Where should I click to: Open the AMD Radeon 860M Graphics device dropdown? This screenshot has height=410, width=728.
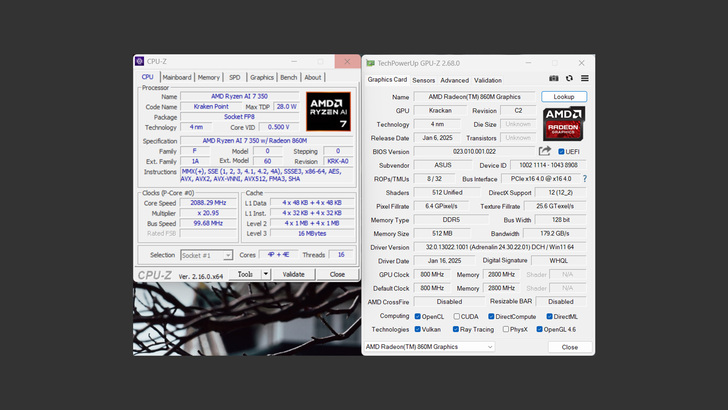click(x=429, y=347)
